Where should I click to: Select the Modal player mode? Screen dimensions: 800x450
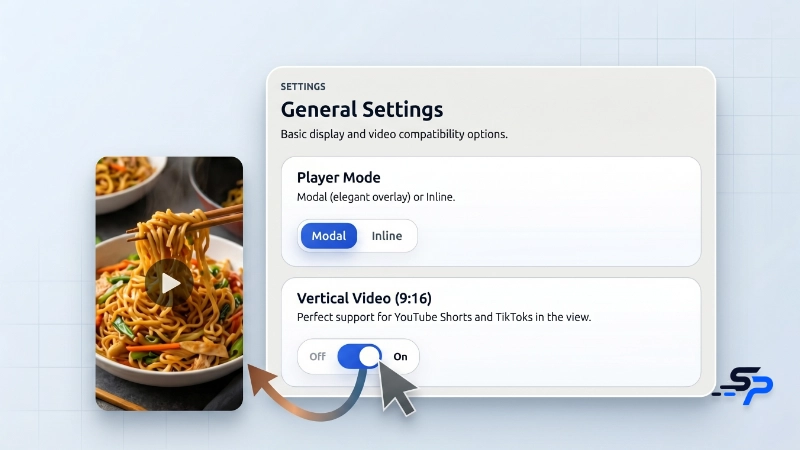click(329, 236)
